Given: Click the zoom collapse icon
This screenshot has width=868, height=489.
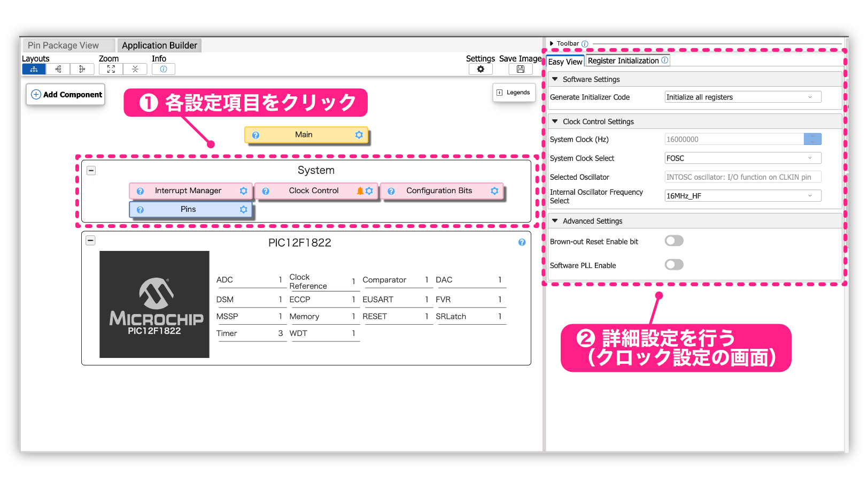Looking at the screenshot, I should (x=135, y=69).
